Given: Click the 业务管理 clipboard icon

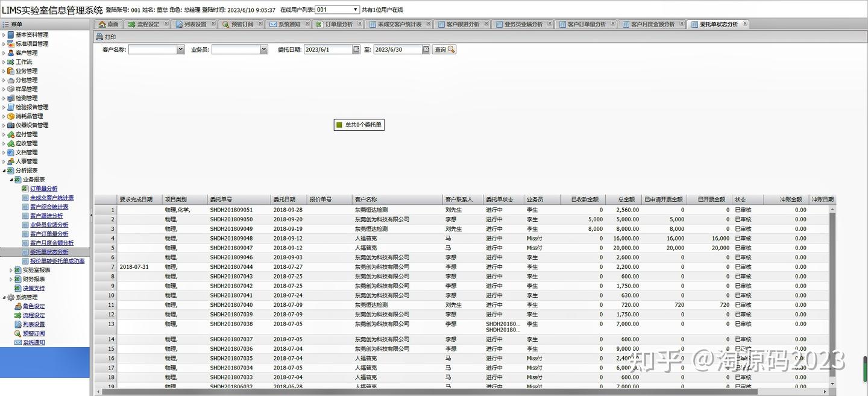Looking at the screenshot, I should click(x=11, y=71).
